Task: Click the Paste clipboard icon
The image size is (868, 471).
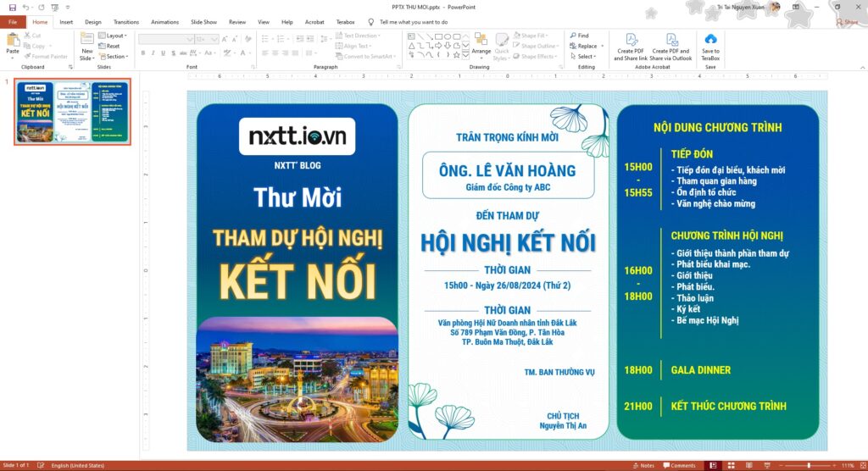Action: pos(12,41)
